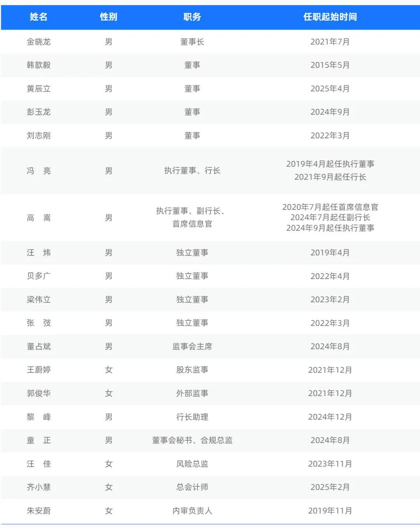Select the name 刘志刚

coord(38,136)
